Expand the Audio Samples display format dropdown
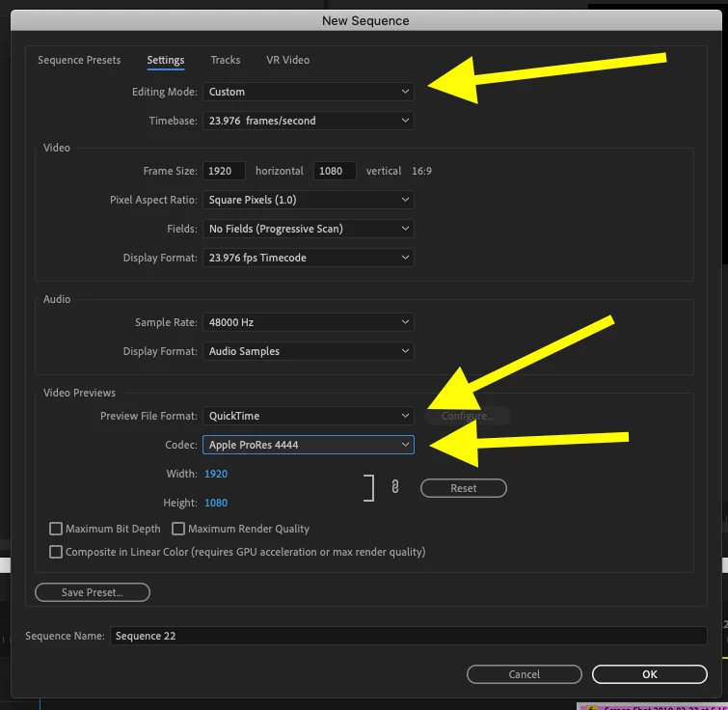 tap(309, 351)
